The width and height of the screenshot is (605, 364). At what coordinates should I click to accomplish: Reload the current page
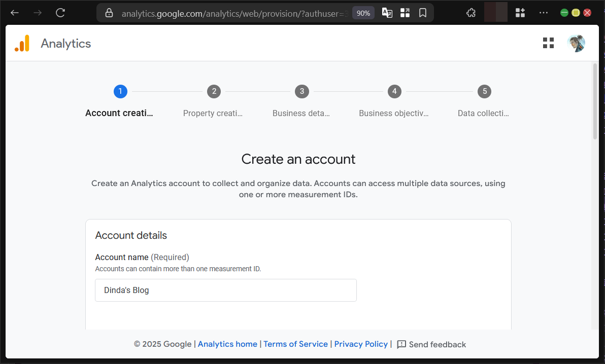(x=60, y=13)
